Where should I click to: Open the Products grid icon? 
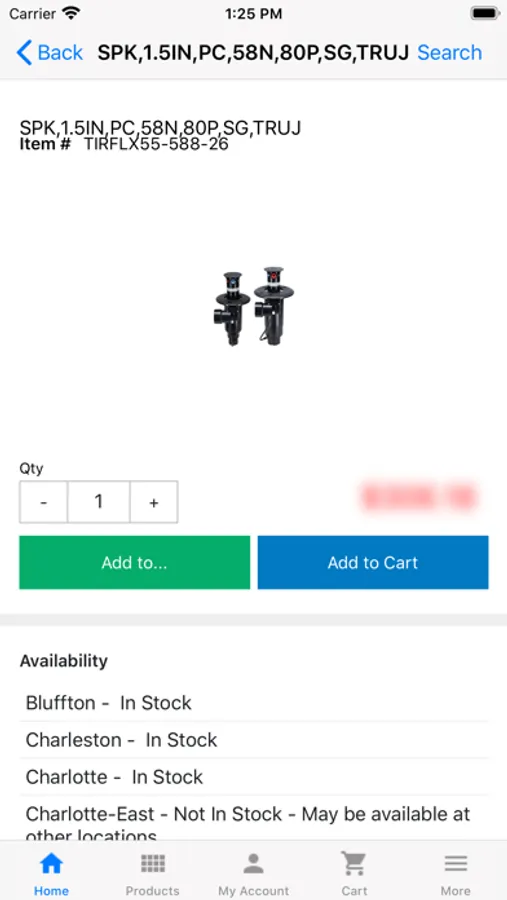click(153, 863)
